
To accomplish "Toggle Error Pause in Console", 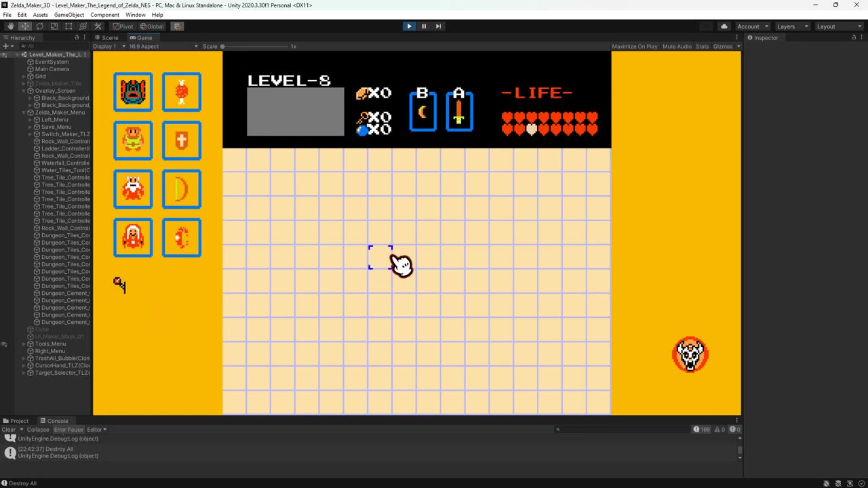I will point(68,430).
